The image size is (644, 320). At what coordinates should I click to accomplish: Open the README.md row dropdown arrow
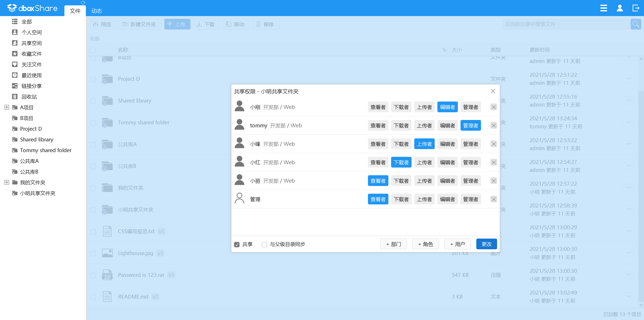pos(629,296)
